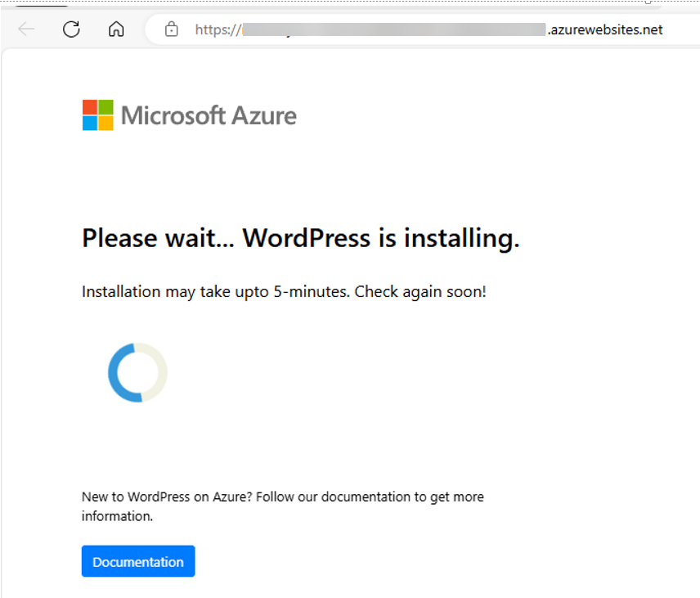
Task: Click the Microsoft Azure wordmark text
Action: (209, 115)
